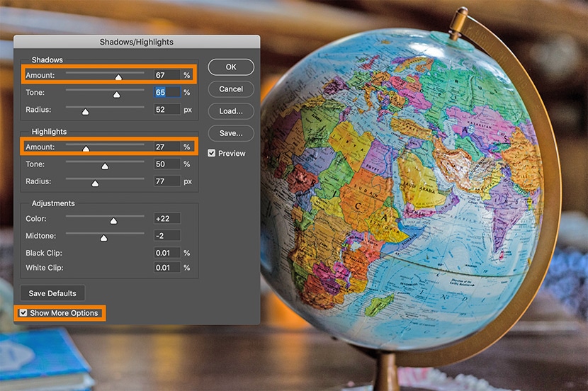The width and height of the screenshot is (588, 391).
Task: Select the White Clip input field
Action: coord(167,268)
